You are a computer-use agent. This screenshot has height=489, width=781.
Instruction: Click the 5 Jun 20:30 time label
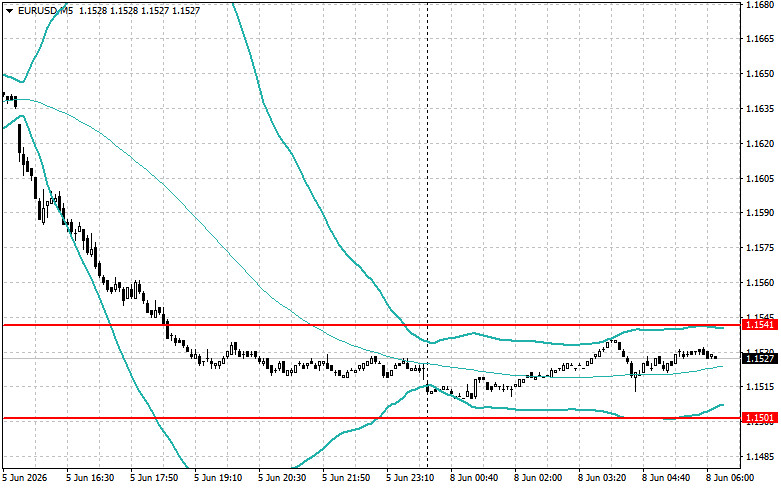pos(282,478)
